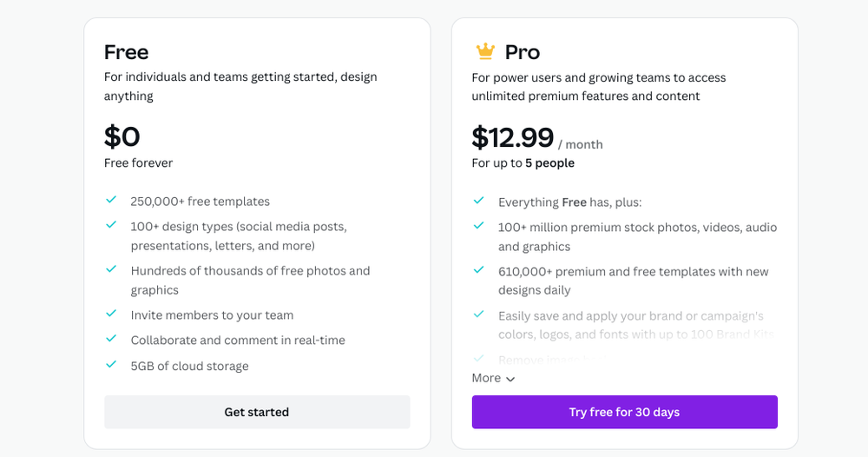Click the $12.99 price in the Pro plan

512,137
